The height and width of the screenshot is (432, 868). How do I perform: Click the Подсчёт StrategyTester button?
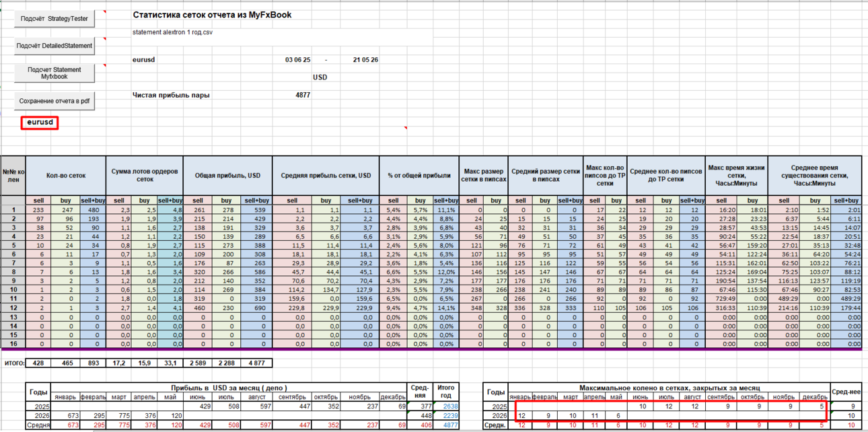(55, 19)
